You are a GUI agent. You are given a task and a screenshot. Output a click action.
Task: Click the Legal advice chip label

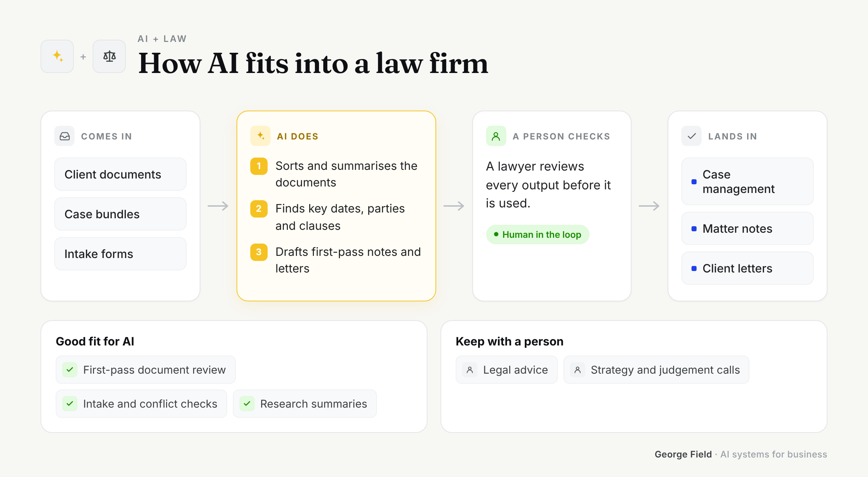pos(515,370)
